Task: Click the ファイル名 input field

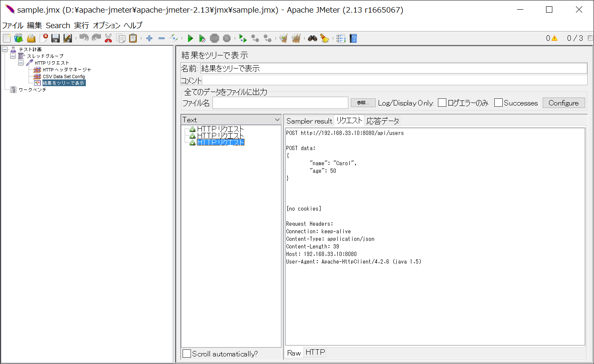Action: pos(280,103)
